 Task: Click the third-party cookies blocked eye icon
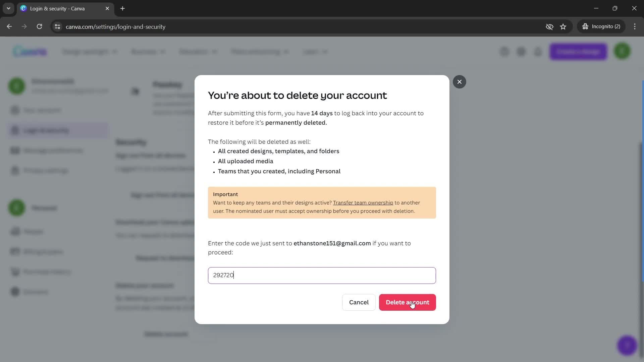pyautogui.click(x=549, y=26)
